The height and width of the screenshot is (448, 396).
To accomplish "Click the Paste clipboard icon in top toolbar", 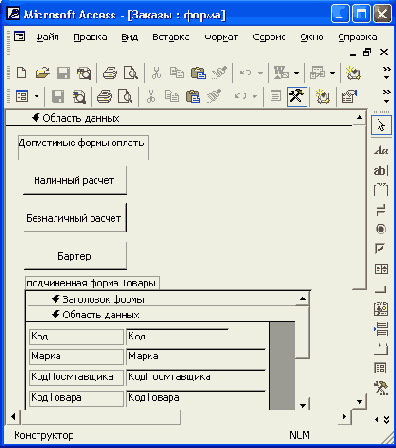I will pos(198,72).
